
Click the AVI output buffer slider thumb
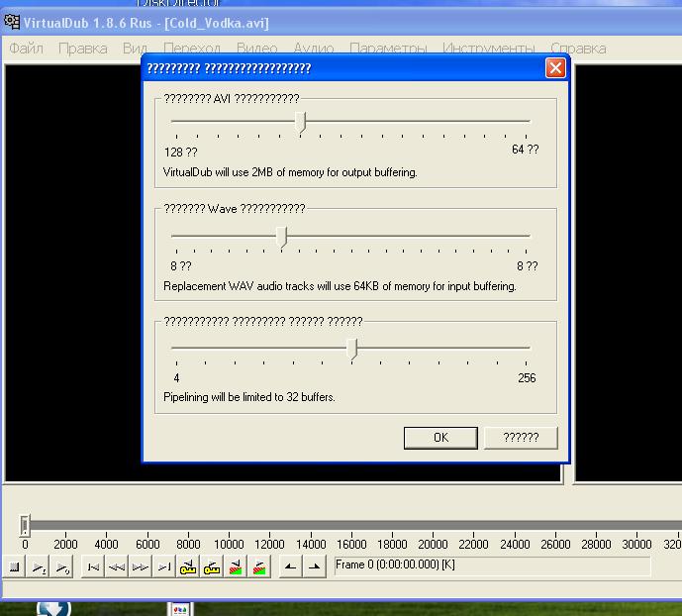[x=301, y=122]
